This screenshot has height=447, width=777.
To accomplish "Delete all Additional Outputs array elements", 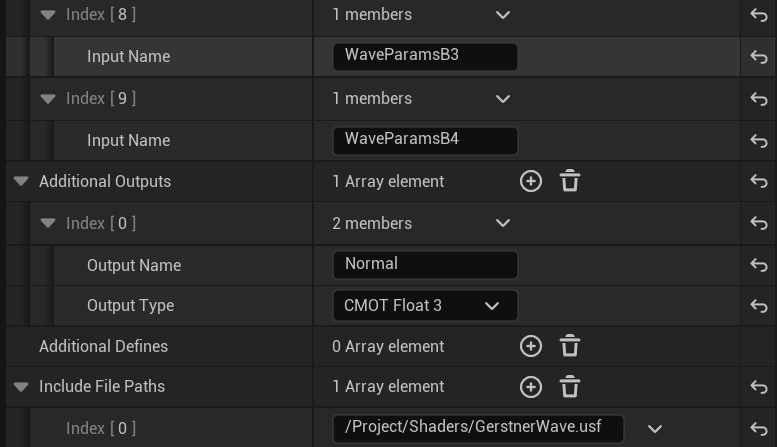I will click(x=570, y=181).
